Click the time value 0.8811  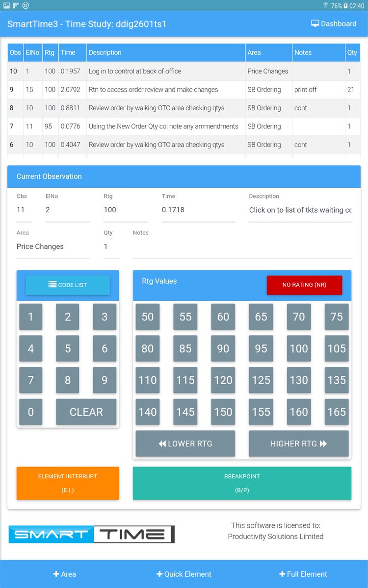pos(71,108)
